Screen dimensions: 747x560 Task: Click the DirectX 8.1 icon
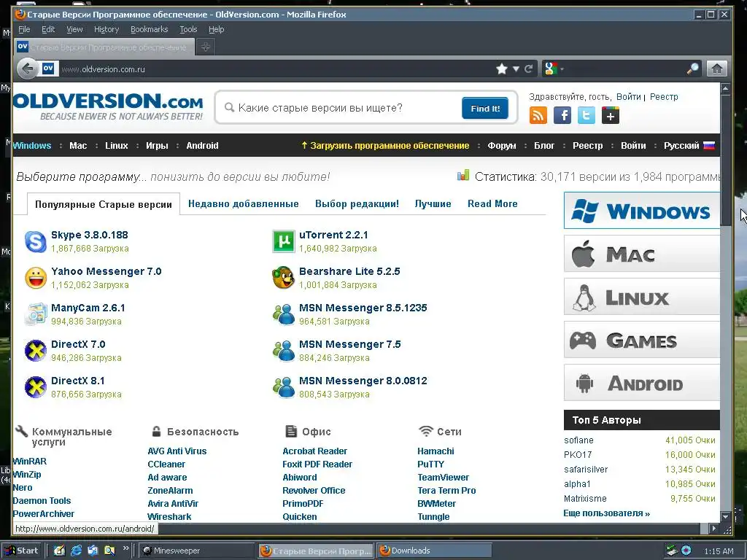[x=35, y=387]
